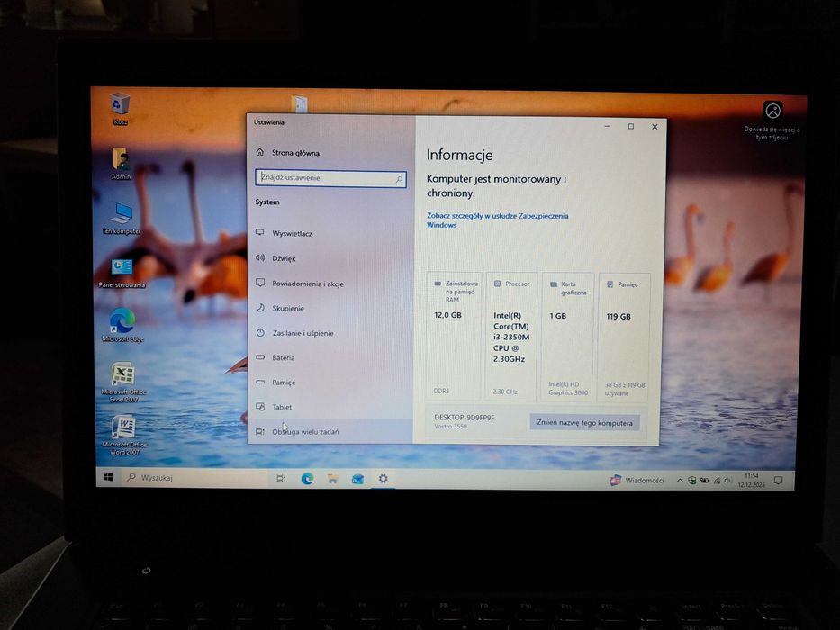This screenshot has width=840, height=630.
Task: Open the Windows Start menu
Action: point(108,477)
